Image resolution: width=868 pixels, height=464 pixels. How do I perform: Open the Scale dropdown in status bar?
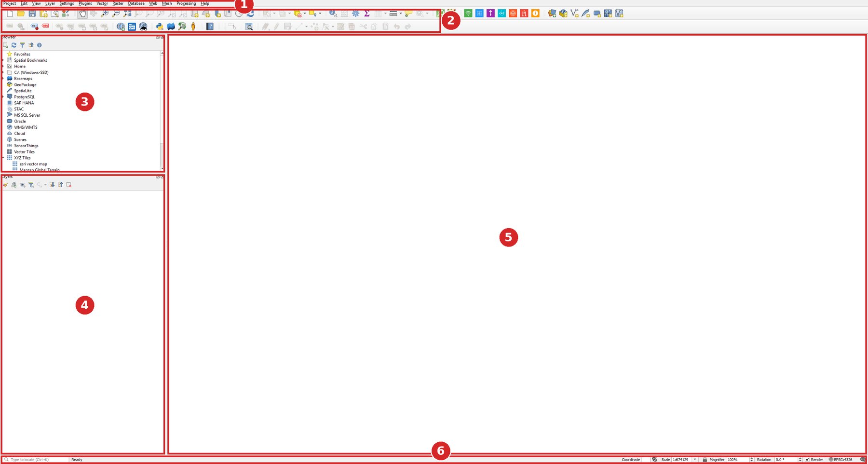click(x=695, y=460)
